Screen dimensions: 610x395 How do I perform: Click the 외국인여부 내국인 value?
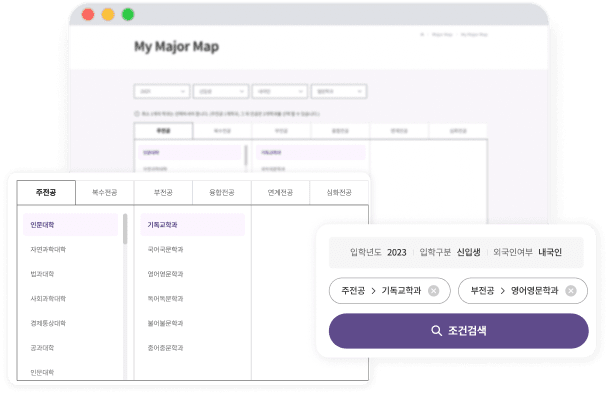pyautogui.click(x=550, y=252)
